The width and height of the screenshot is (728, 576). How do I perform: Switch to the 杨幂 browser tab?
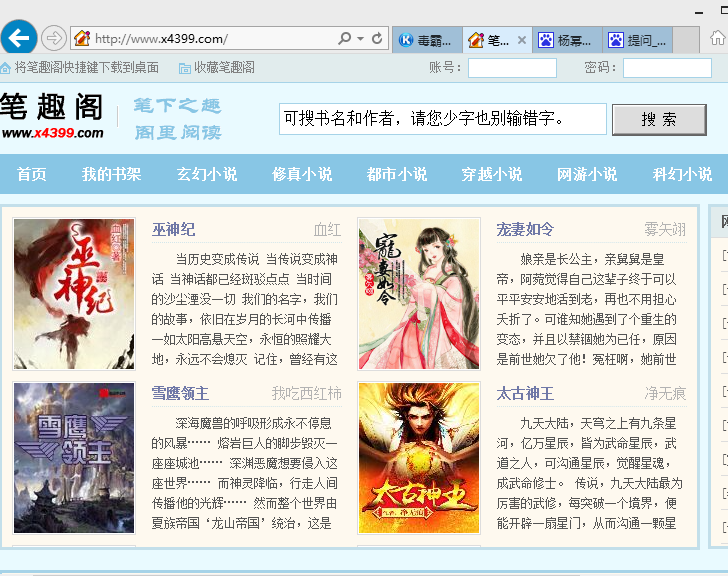[x=565, y=40]
